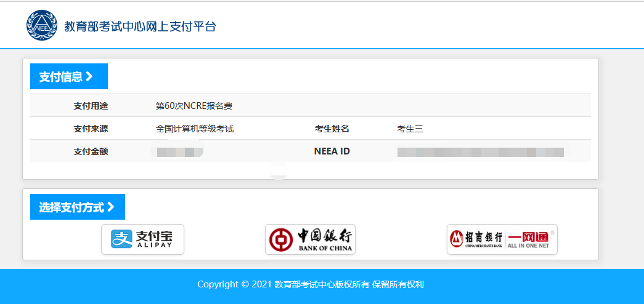Viewport: 644px width, 304px height.
Task: Click the chevron arrow beside 支付信息
Action: tap(89, 76)
